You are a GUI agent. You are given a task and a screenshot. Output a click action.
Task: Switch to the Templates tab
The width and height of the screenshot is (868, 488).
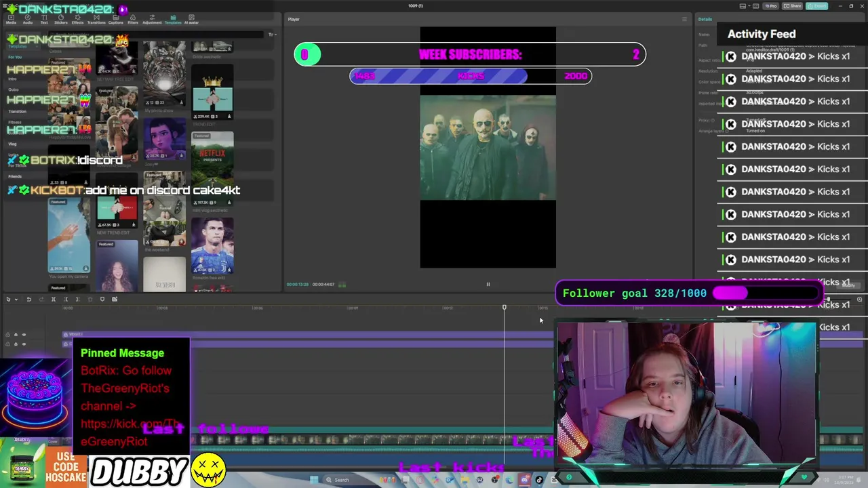(x=173, y=18)
